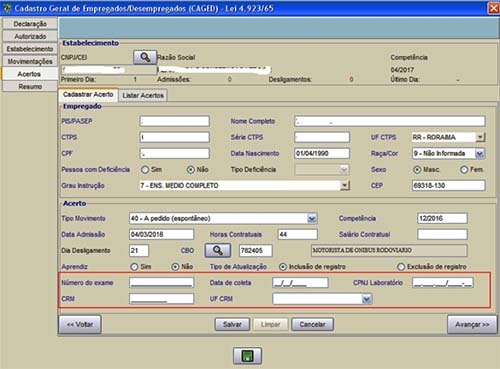Open the UF CRM dropdown

(x=367, y=299)
